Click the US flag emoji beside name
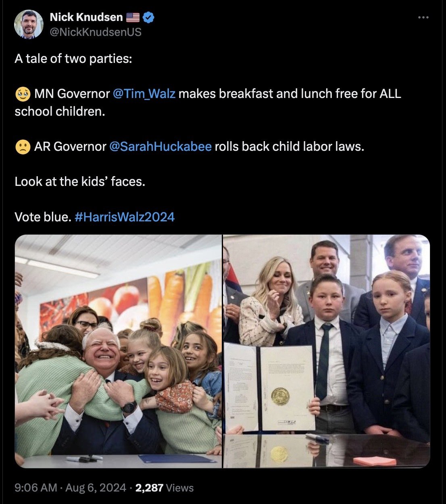Screen dimensions: 446x504 pyautogui.click(x=133, y=17)
